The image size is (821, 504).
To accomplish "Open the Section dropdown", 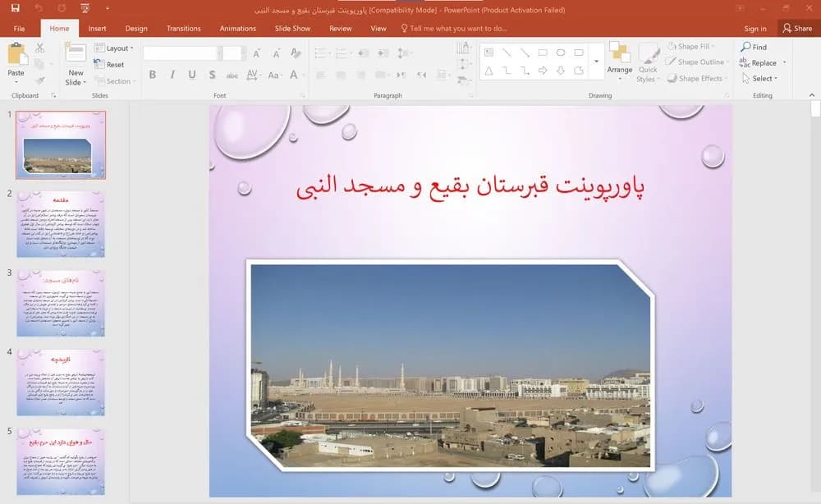I will pyautogui.click(x=115, y=81).
